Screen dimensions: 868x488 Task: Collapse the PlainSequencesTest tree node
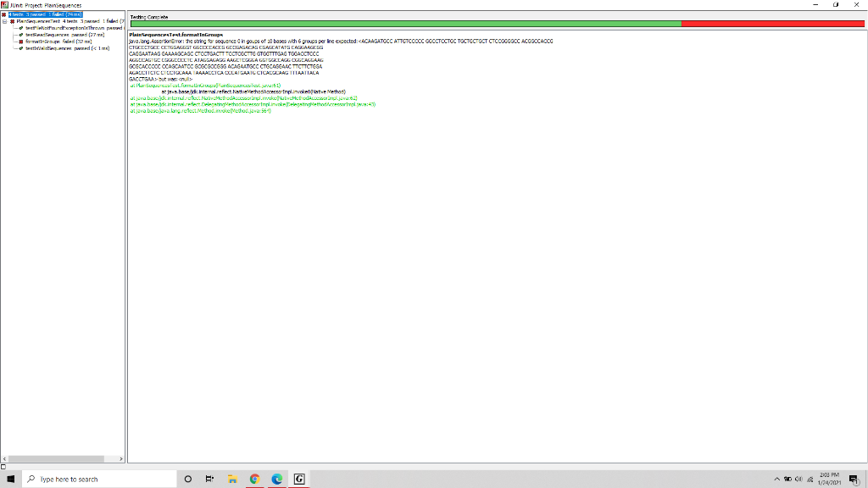(x=4, y=21)
